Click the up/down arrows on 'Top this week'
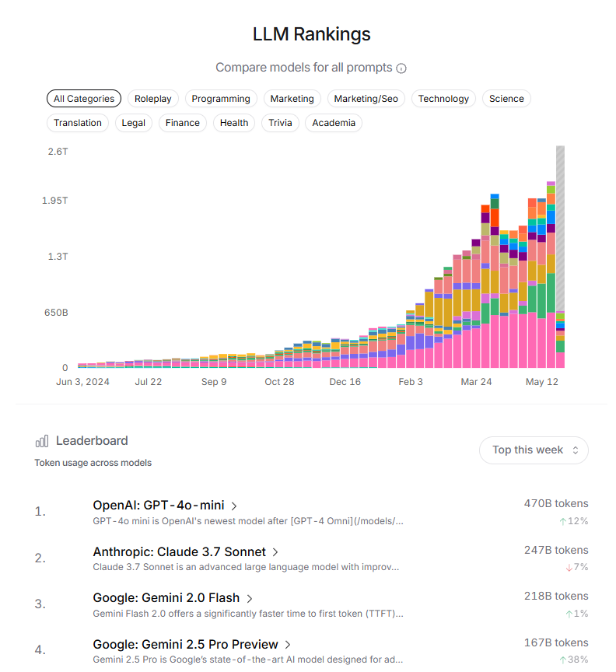Image resolution: width=616 pixels, height=672 pixels. click(x=576, y=450)
